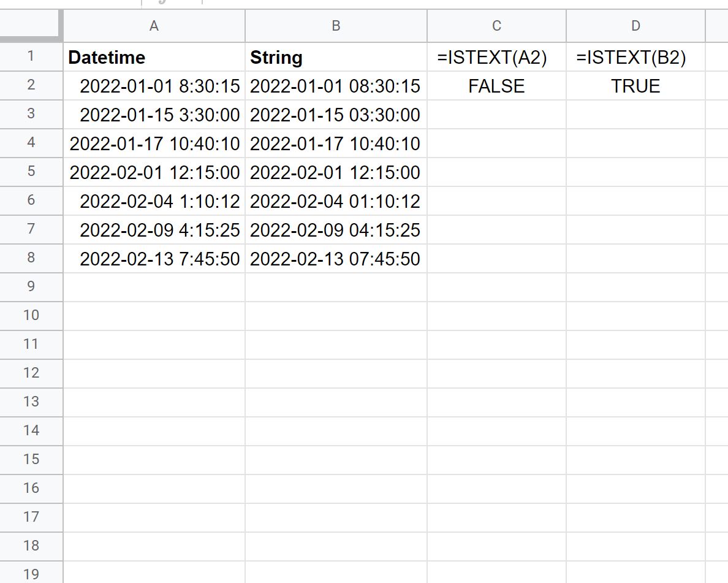Image resolution: width=728 pixels, height=583 pixels.
Task: Select the String header cell
Action: pyautogui.click(x=336, y=57)
